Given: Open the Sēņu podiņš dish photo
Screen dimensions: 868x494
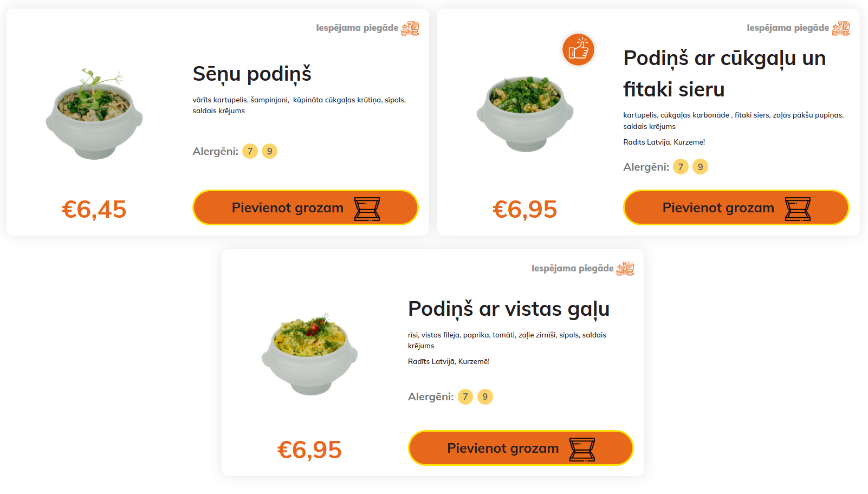Looking at the screenshot, I should point(94,114).
